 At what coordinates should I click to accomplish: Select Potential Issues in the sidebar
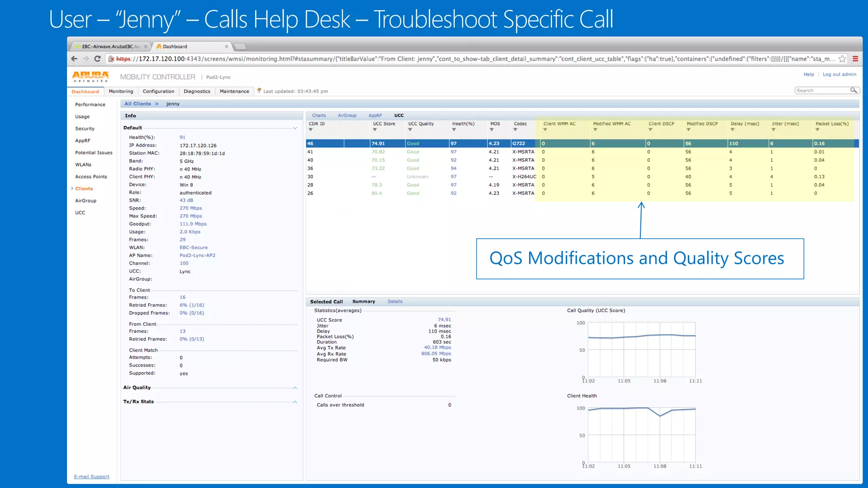tap(94, 153)
